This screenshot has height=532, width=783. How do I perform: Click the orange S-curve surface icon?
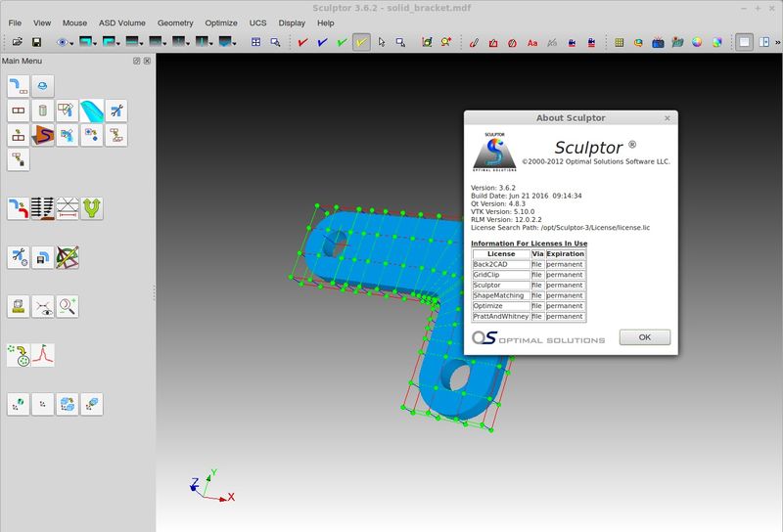point(42,135)
